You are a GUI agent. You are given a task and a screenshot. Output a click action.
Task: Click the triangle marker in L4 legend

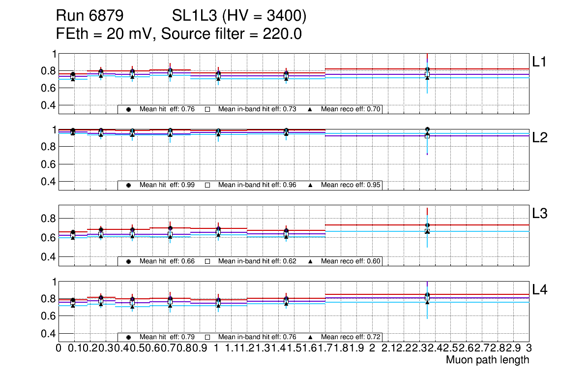point(311,337)
